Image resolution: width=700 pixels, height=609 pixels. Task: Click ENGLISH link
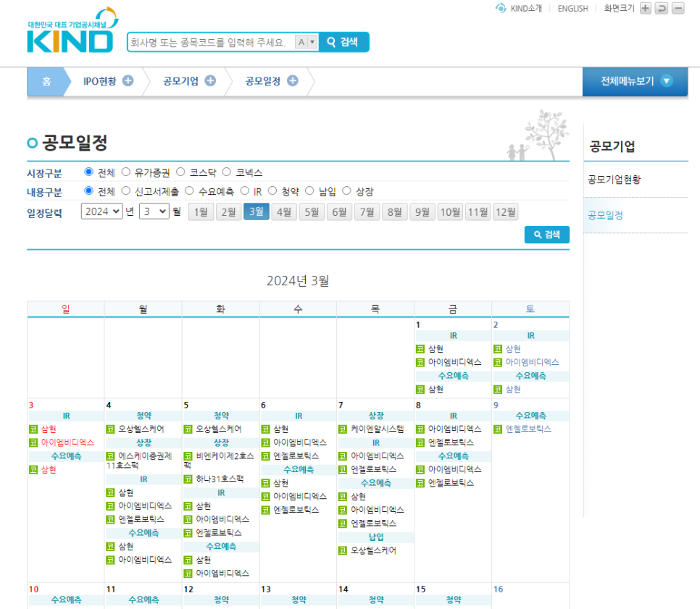point(572,9)
